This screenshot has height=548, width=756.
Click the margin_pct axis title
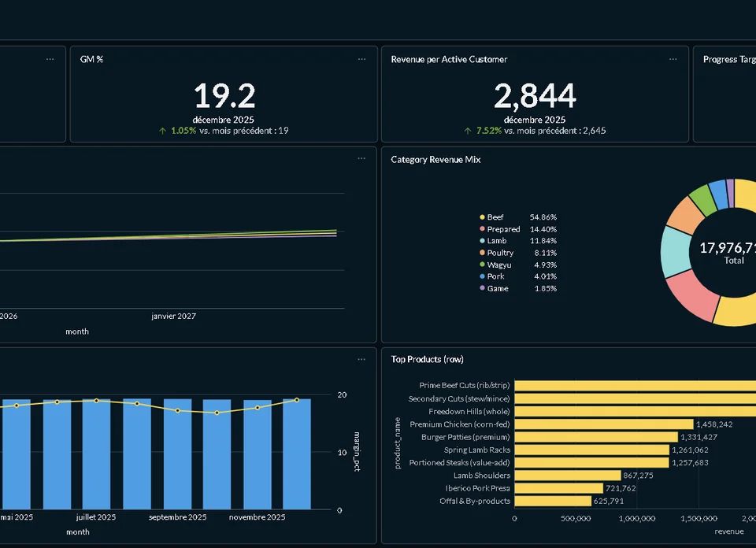pyautogui.click(x=357, y=452)
